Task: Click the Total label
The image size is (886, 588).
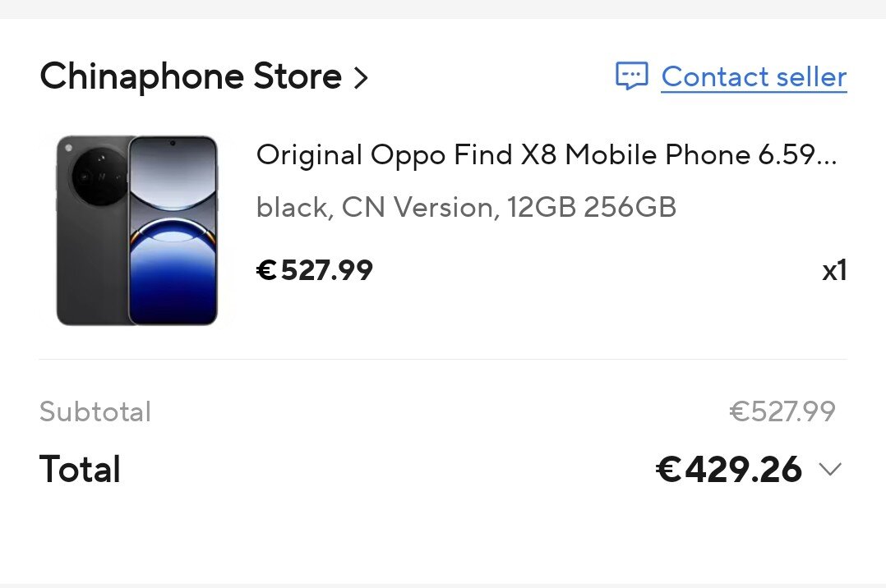Action: coord(81,470)
